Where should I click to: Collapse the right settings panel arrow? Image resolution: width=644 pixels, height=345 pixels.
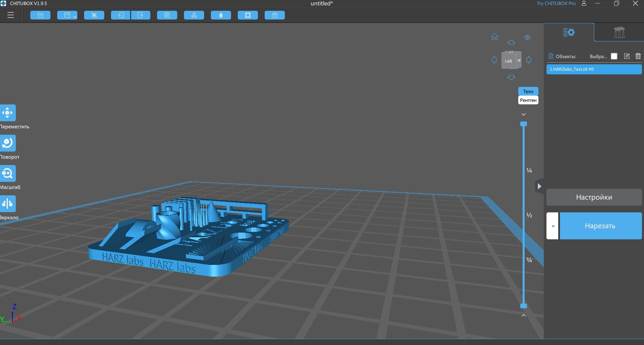539,186
